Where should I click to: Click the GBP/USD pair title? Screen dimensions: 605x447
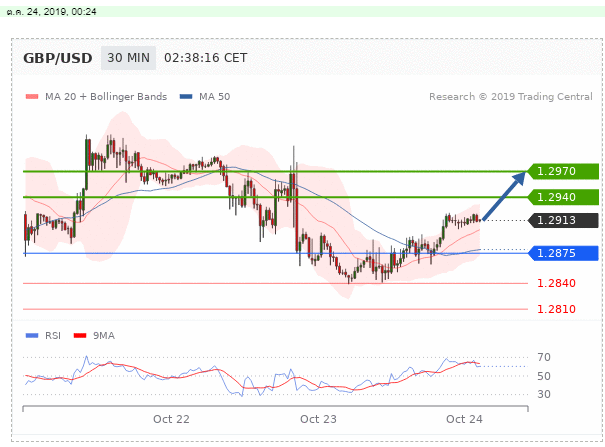[x=57, y=58]
